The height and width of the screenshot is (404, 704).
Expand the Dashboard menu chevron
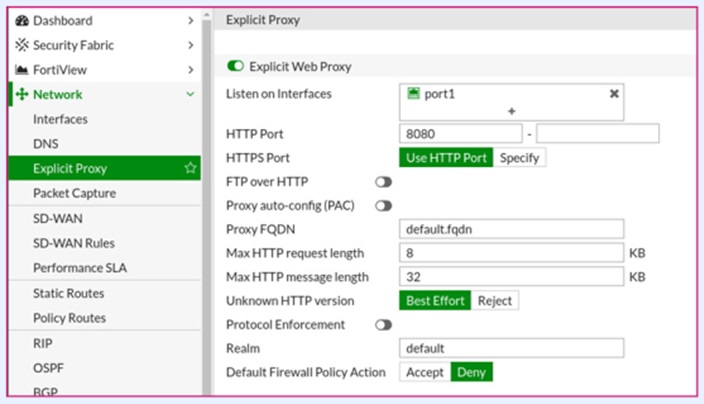pos(190,20)
